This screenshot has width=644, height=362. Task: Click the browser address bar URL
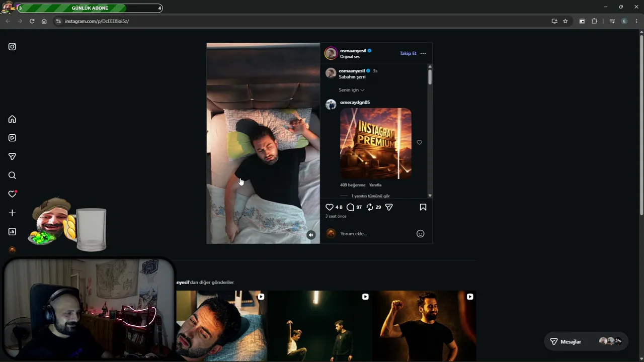(x=97, y=21)
